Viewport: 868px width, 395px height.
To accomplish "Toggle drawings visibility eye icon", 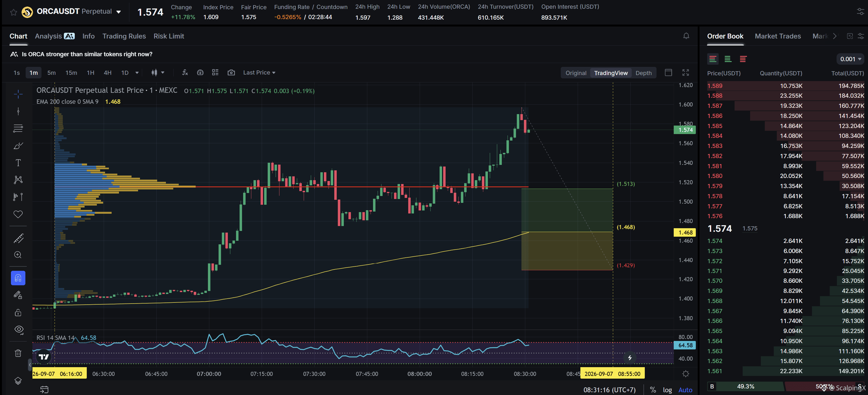I will click(19, 329).
